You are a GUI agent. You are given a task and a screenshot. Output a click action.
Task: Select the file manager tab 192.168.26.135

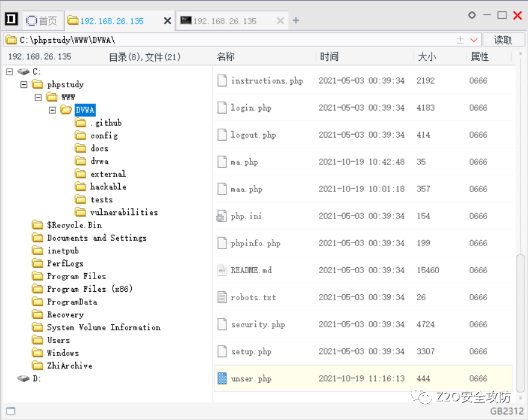pos(112,21)
